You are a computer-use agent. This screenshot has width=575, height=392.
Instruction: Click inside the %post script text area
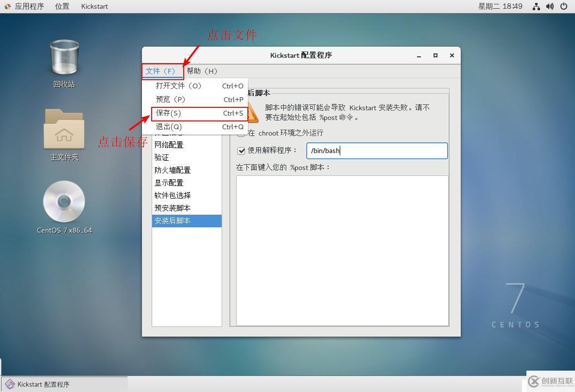tap(343, 251)
